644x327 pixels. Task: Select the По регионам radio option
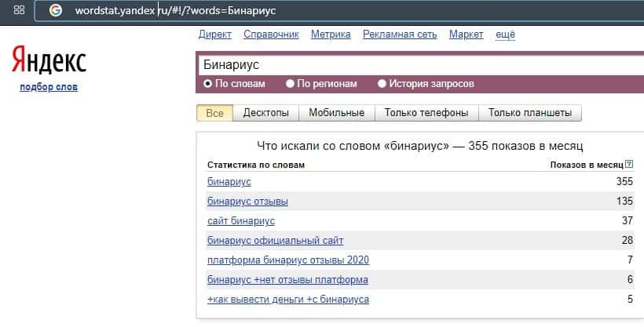[x=291, y=83]
